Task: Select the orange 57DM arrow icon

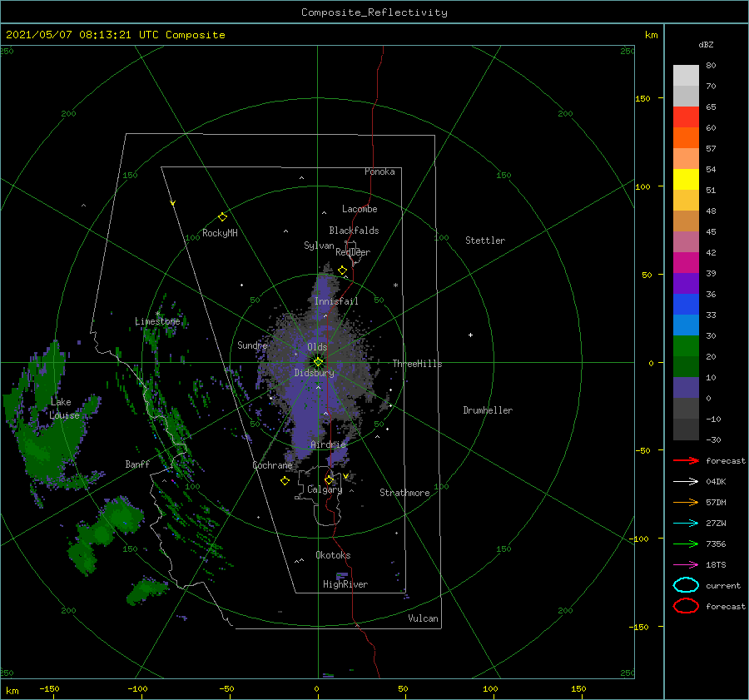Action: (x=686, y=502)
